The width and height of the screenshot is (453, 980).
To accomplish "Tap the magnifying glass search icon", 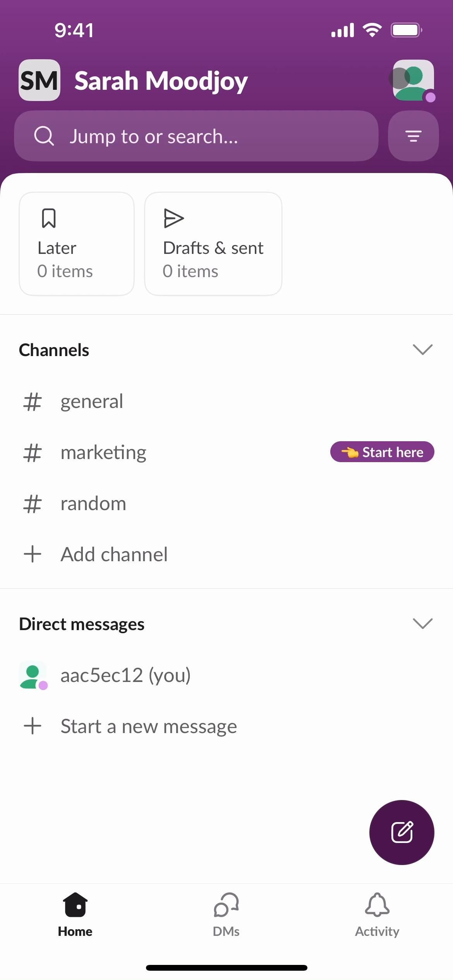I will click(x=44, y=136).
